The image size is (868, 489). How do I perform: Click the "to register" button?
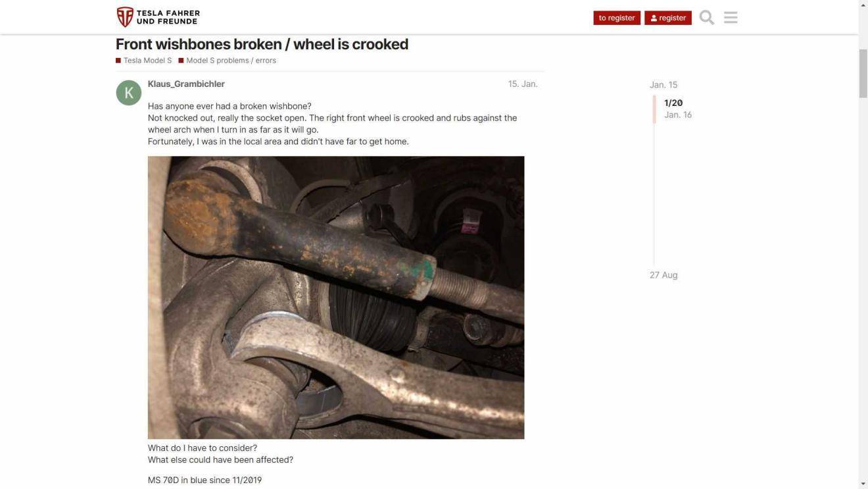click(617, 18)
